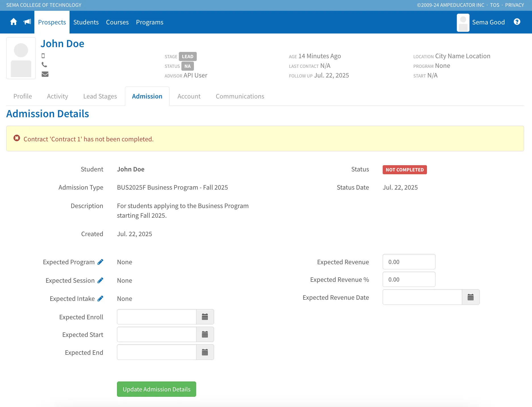Select the Admission tab
The height and width of the screenshot is (407, 532).
[147, 96]
